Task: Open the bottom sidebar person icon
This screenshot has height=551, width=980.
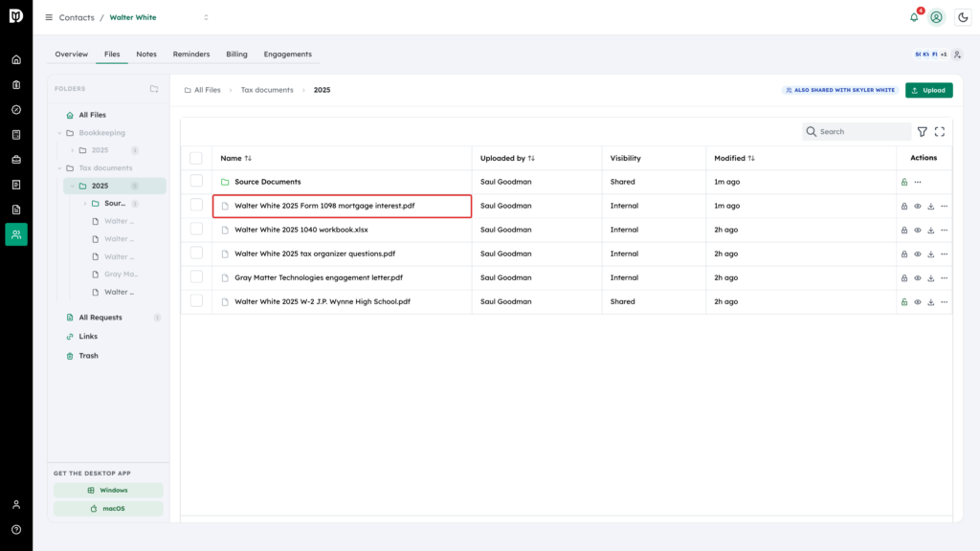Action: tap(16, 504)
